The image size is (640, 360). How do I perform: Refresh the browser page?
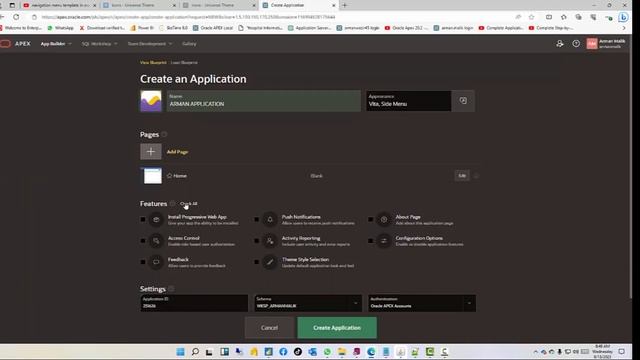(16, 17)
